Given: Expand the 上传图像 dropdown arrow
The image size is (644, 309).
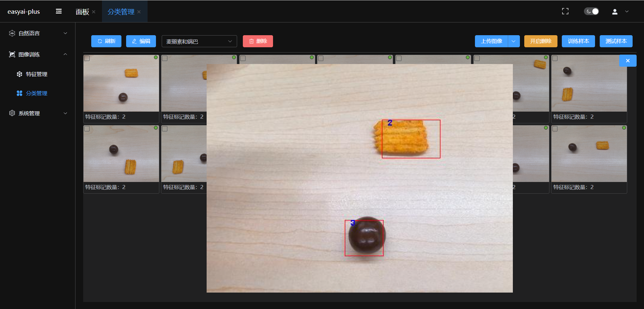Looking at the screenshot, I should tap(514, 41).
